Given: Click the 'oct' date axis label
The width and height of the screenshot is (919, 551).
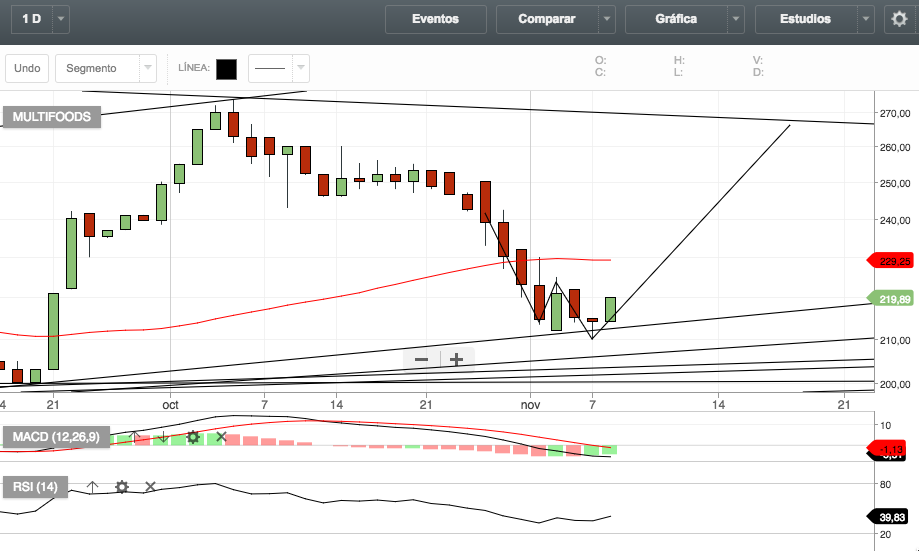Looking at the screenshot, I should (171, 404).
